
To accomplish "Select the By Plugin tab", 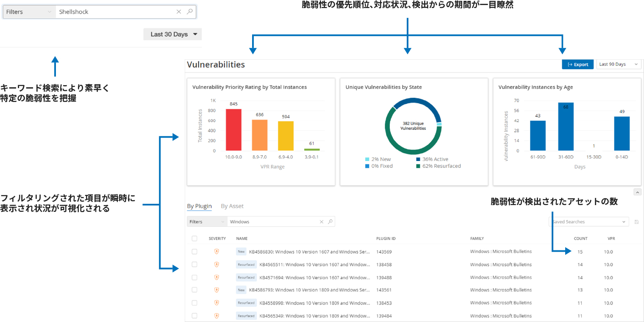I will pos(199,206).
